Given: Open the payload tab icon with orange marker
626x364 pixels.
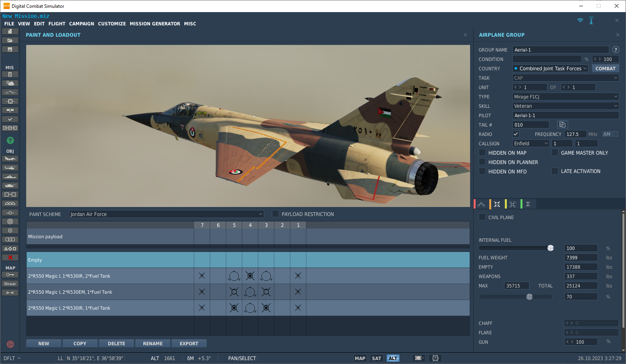Looking at the screenshot, I should (497, 204).
